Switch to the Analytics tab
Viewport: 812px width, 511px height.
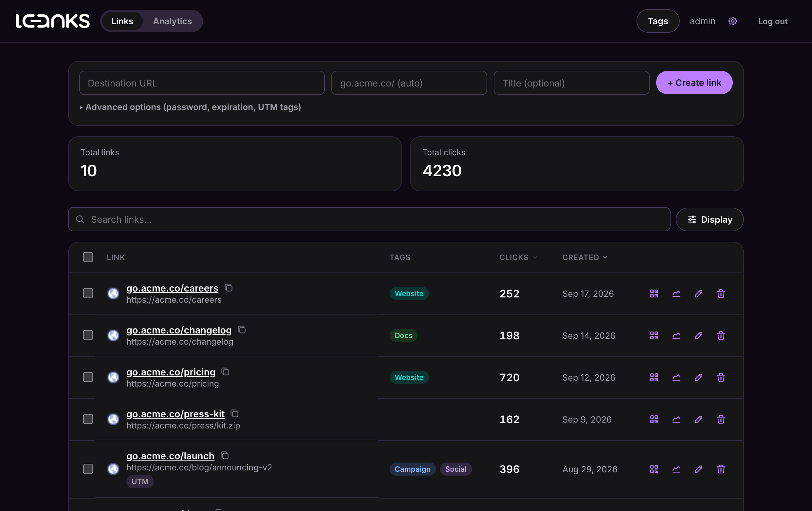pos(172,21)
